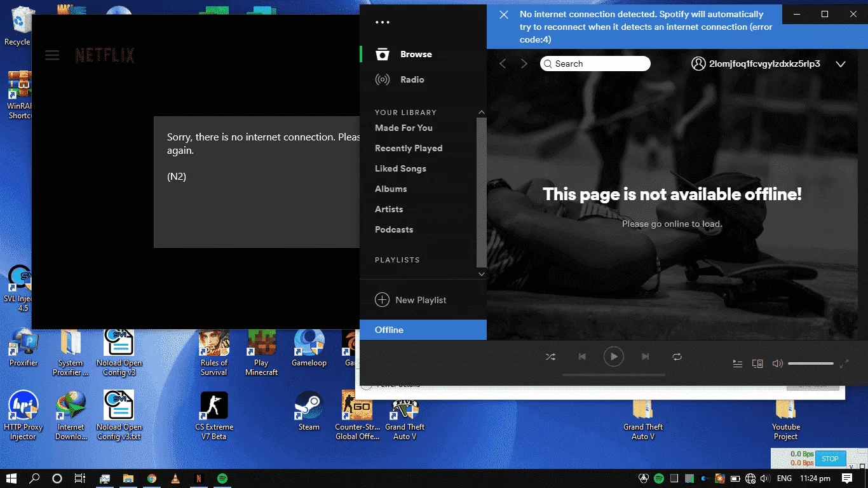Open Liked Songs in Spotify library

click(x=400, y=168)
